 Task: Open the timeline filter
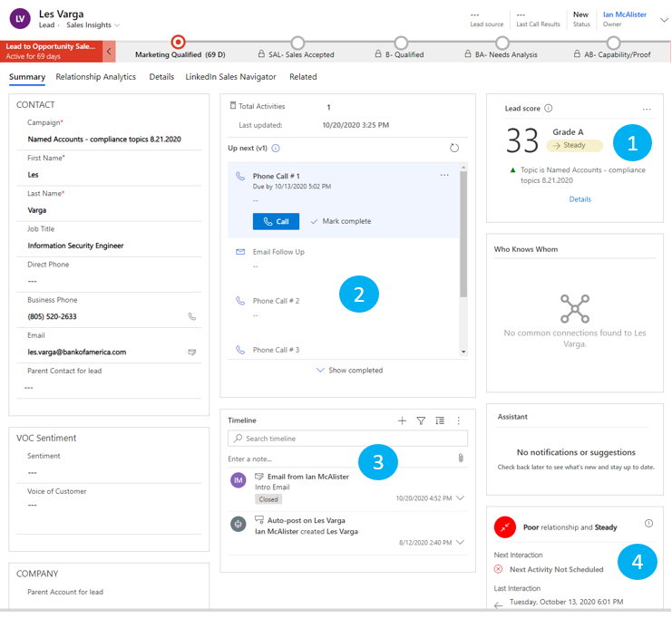click(x=421, y=421)
